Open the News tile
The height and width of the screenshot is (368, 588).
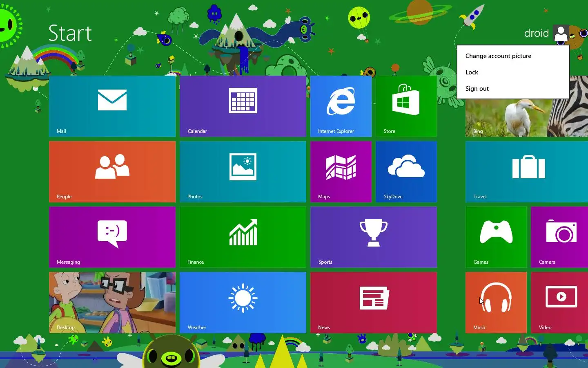[374, 303]
